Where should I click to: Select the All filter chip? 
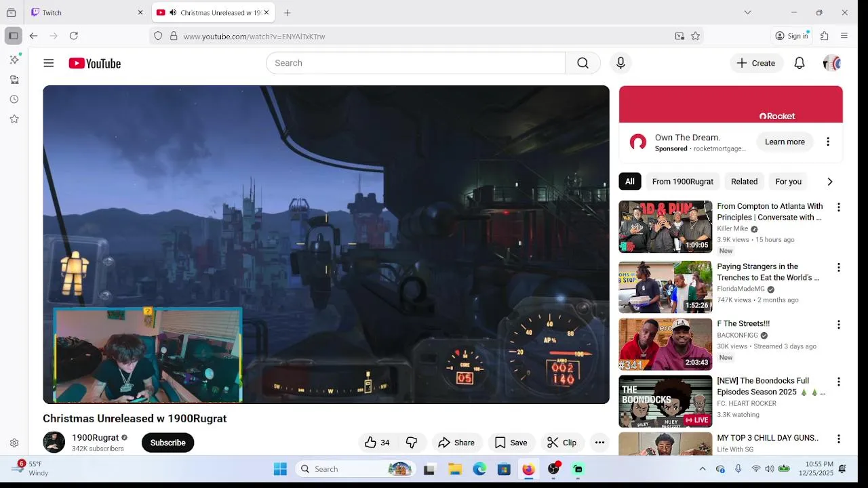pos(630,182)
